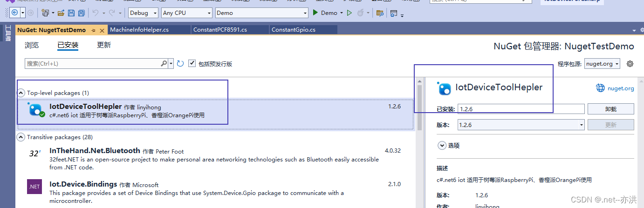Click version 2.1.0 of Iot.Device.Bindings
The width and height of the screenshot is (644, 208).
coord(394,184)
